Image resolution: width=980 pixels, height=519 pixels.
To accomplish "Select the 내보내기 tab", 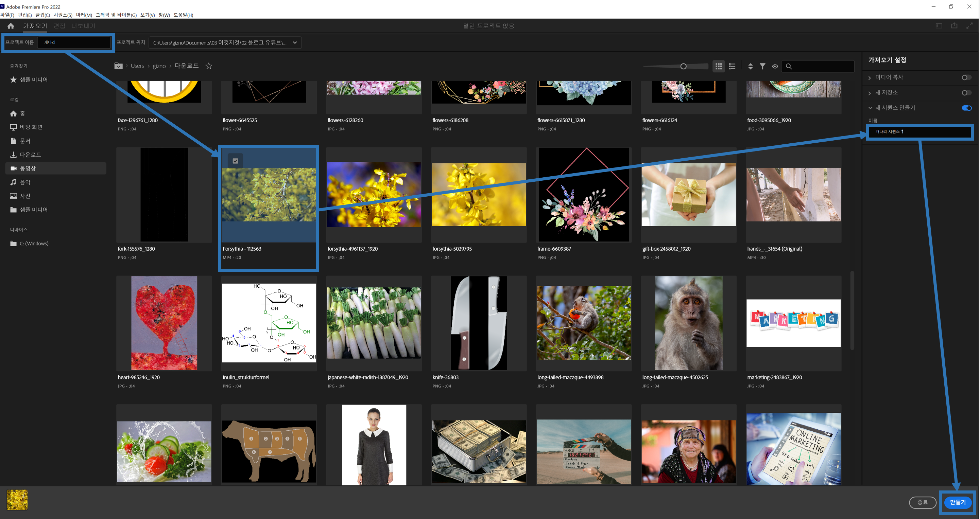I will (83, 26).
